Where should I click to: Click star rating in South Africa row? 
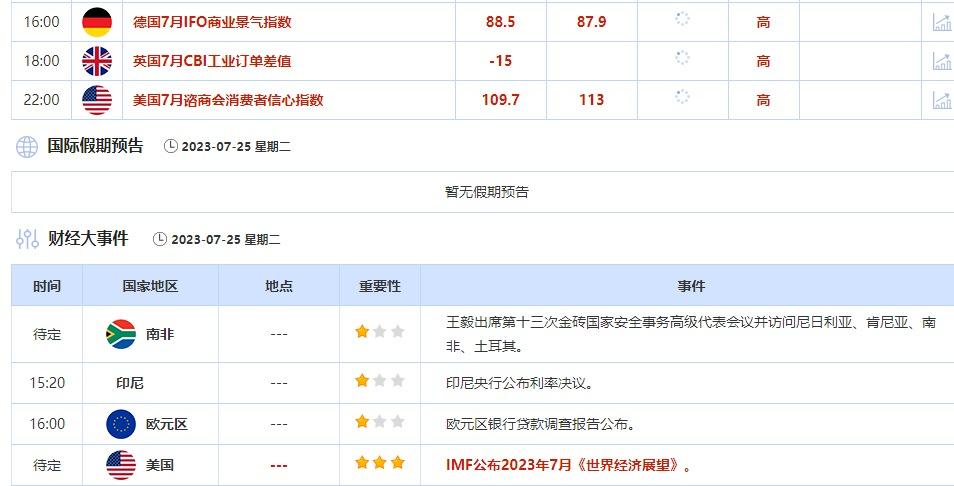[x=380, y=332]
